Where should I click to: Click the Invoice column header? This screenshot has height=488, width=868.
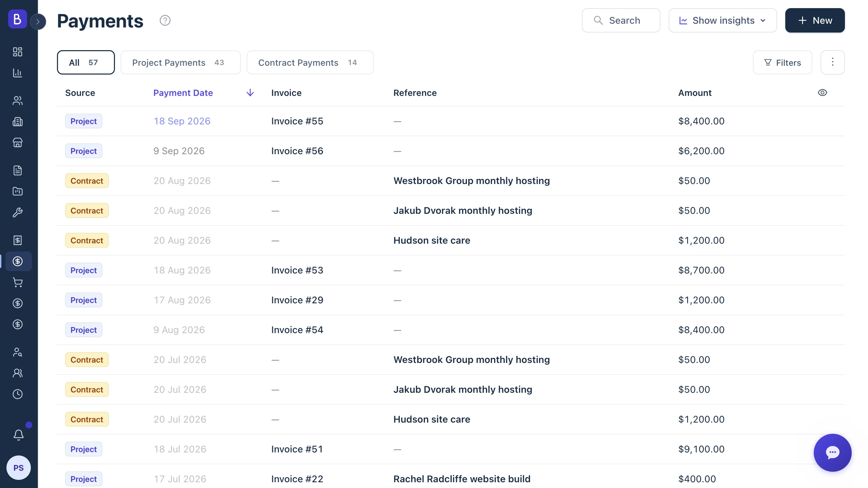click(x=286, y=93)
